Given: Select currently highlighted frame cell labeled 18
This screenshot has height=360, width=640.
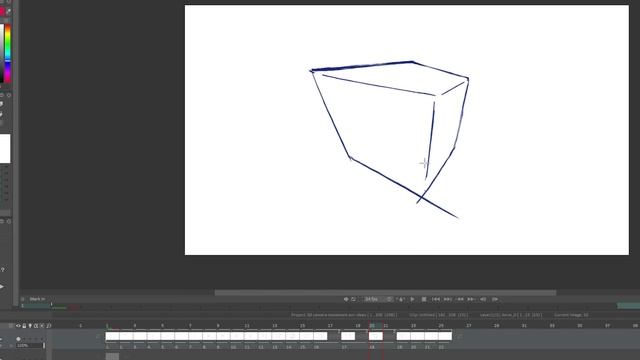Looking at the screenshot, I should click(x=376, y=336).
